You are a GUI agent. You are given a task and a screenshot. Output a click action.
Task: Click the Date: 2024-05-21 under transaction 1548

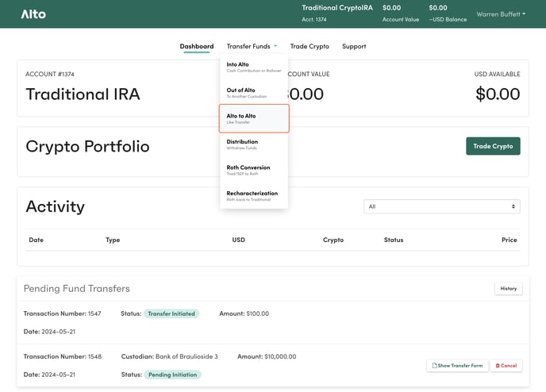point(49,375)
